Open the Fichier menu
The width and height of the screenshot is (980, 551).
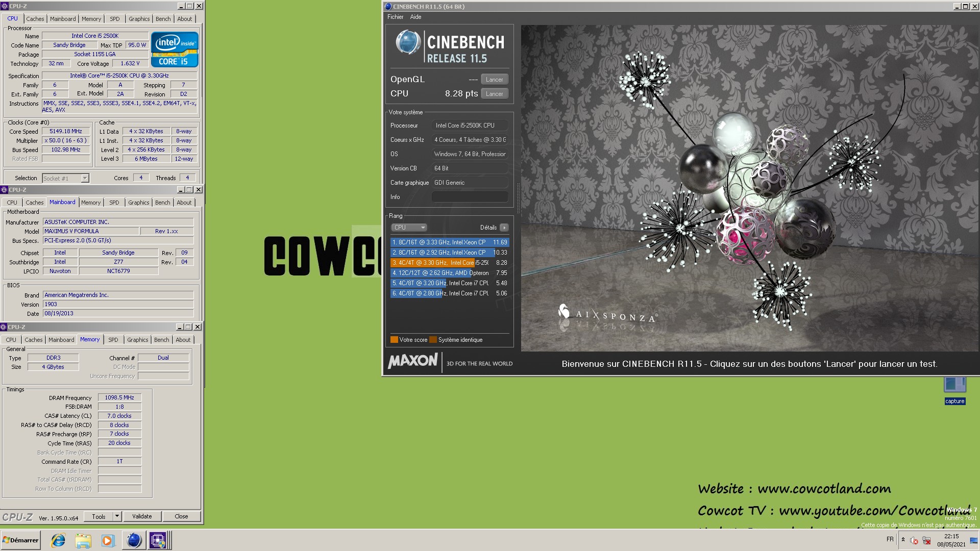(x=395, y=17)
